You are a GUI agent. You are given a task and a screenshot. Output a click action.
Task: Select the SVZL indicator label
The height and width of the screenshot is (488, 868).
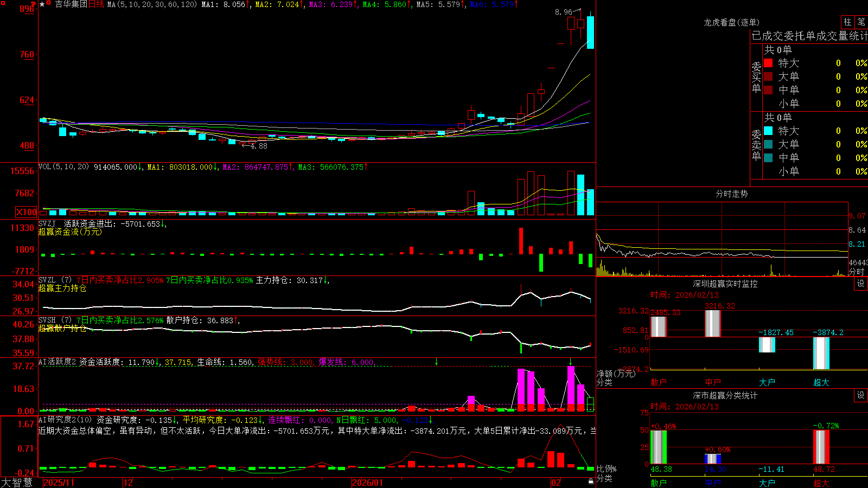(x=47, y=280)
